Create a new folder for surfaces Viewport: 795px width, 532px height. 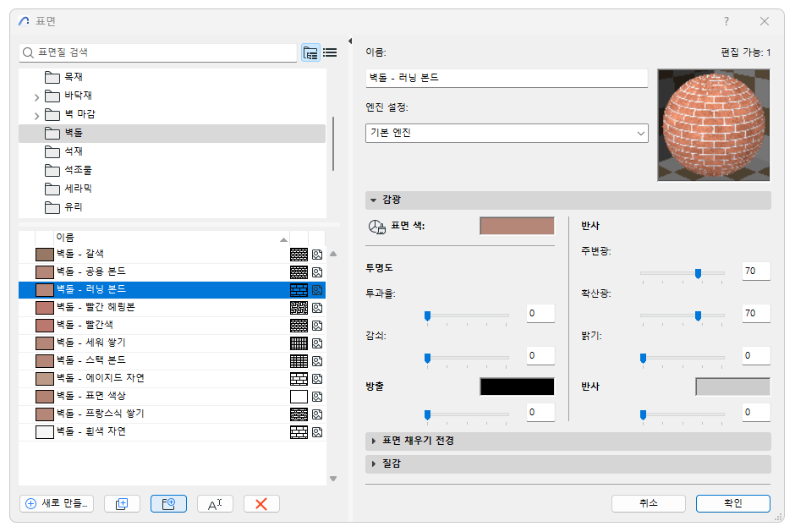pos(168,503)
